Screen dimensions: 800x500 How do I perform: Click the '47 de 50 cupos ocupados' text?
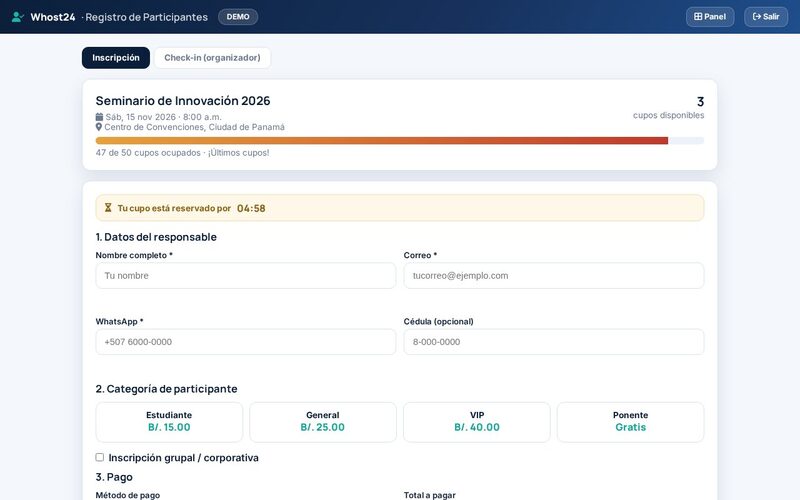tap(148, 153)
